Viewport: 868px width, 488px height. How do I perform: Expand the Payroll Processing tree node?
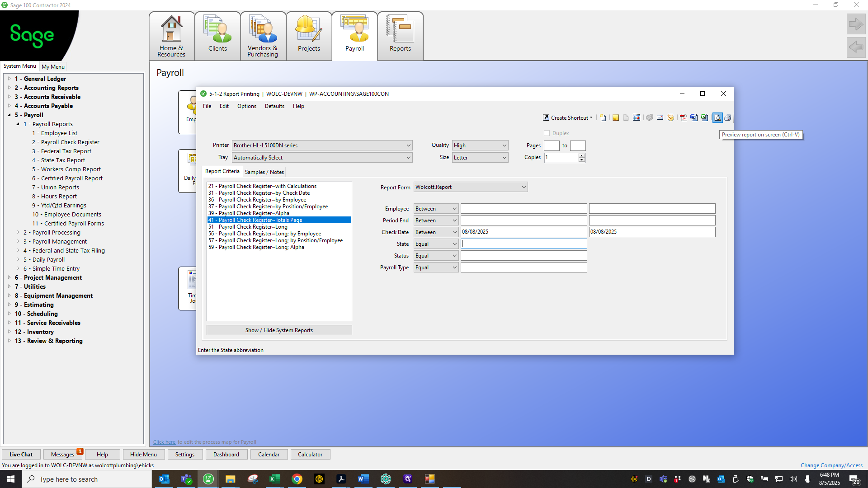pos(18,232)
